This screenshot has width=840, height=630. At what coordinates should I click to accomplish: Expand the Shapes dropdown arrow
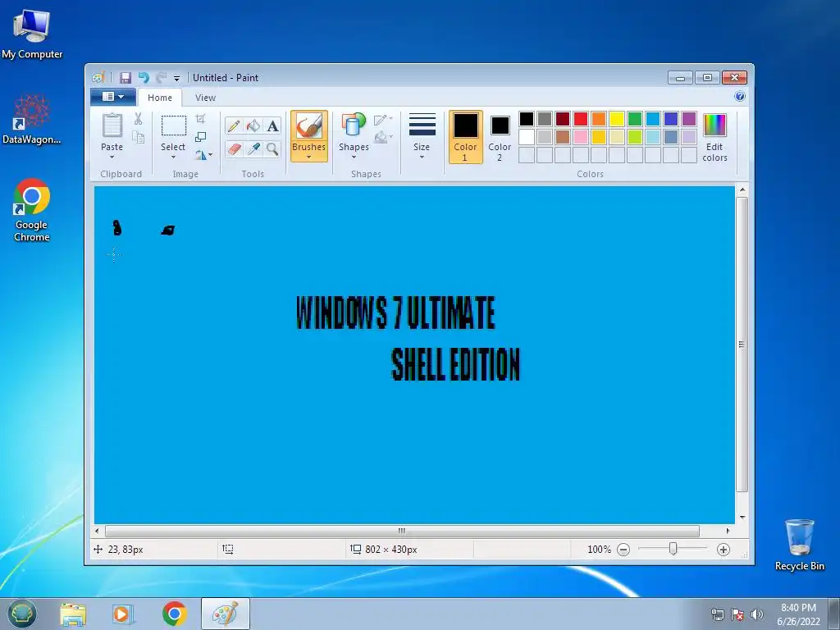coord(354,157)
